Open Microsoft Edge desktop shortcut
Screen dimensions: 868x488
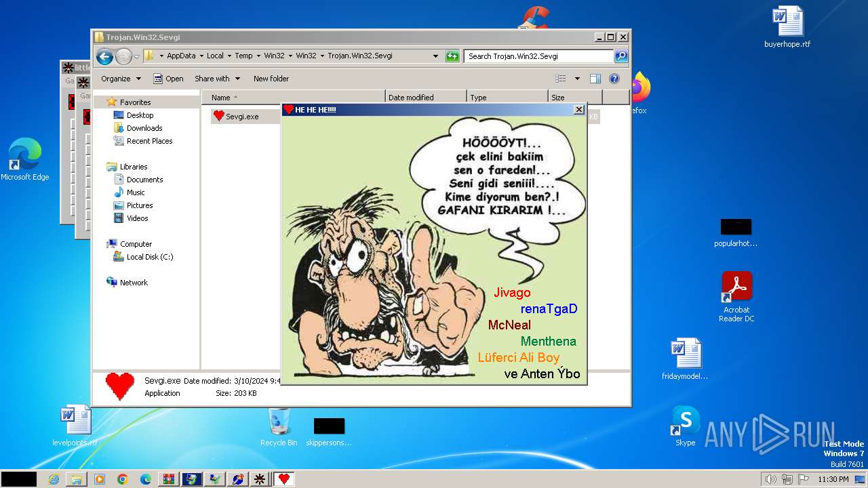tap(25, 160)
